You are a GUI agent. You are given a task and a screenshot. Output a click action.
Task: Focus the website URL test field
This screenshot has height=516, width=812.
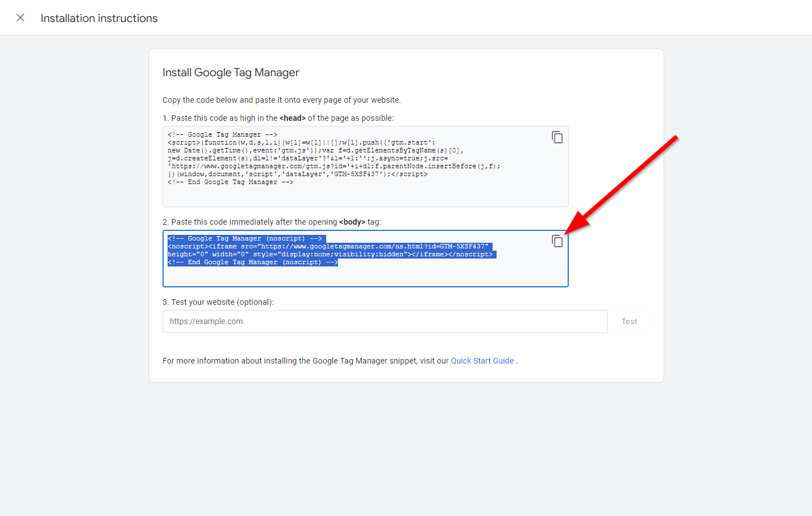[x=385, y=321]
